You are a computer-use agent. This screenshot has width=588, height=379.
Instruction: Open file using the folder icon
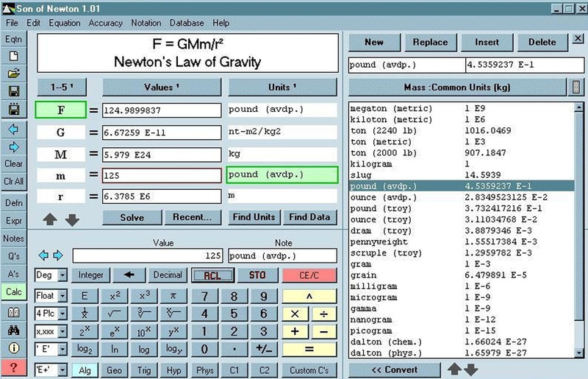[x=13, y=74]
